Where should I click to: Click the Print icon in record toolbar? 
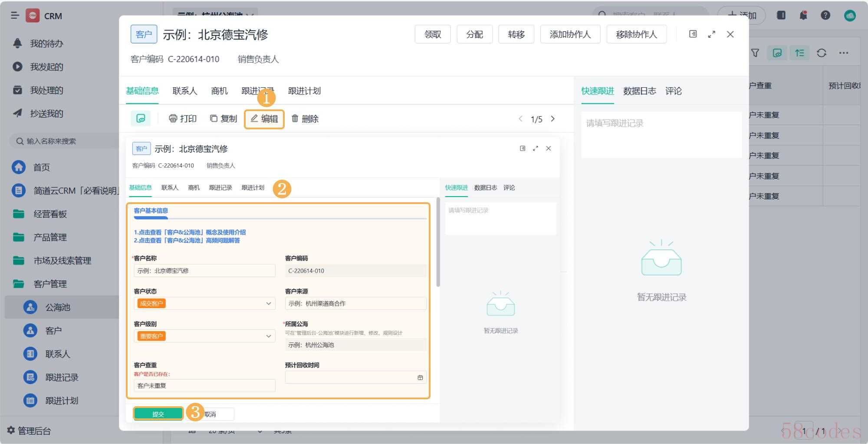pyautogui.click(x=173, y=118)
